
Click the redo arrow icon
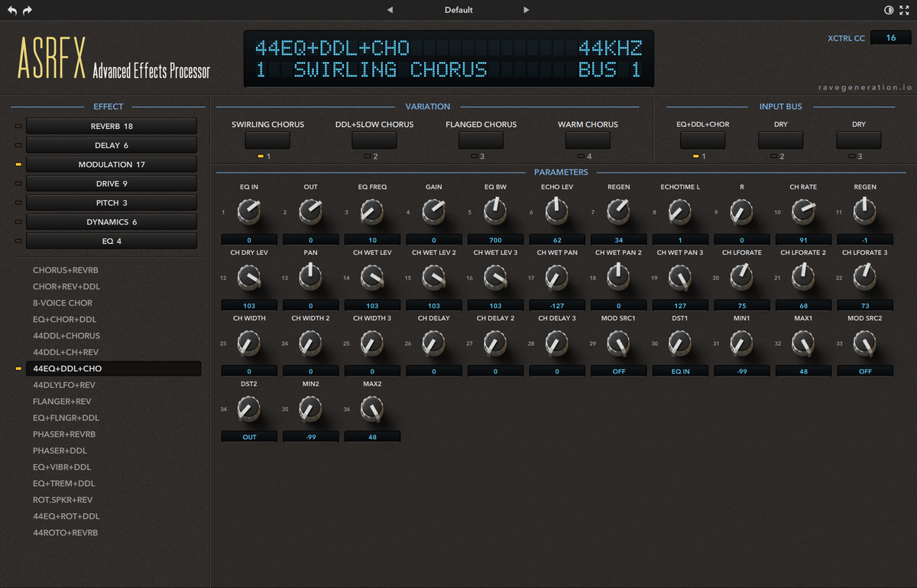28,11
